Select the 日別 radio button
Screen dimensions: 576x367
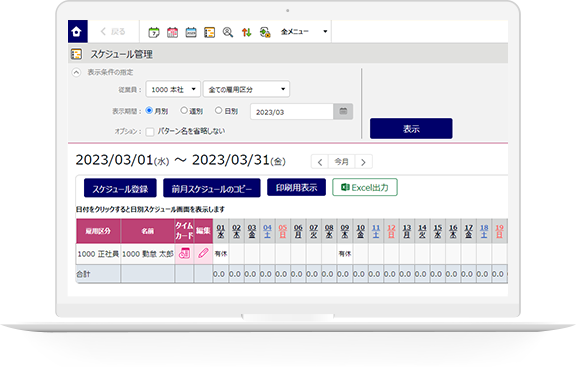219,110
